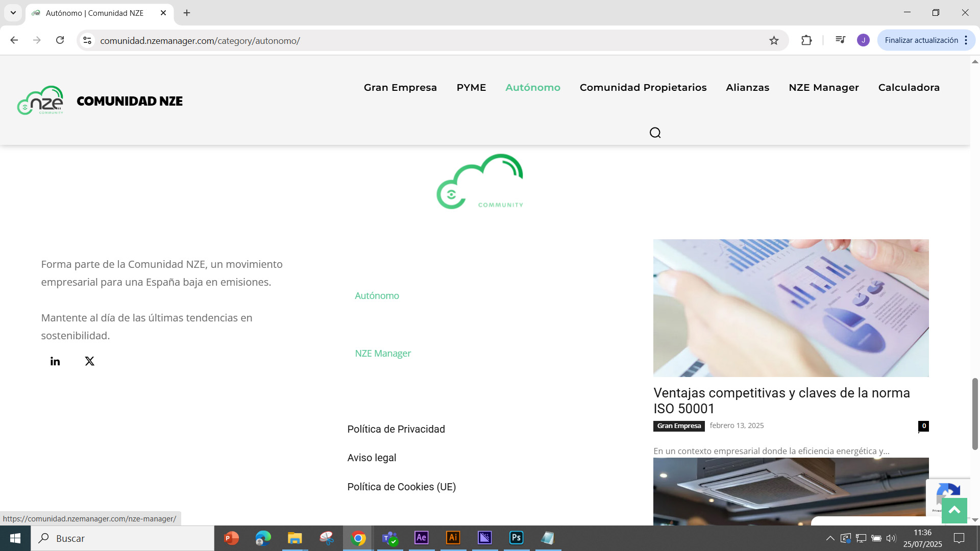
Task: Select the Autónomo menu item in header
Action: 533,88
